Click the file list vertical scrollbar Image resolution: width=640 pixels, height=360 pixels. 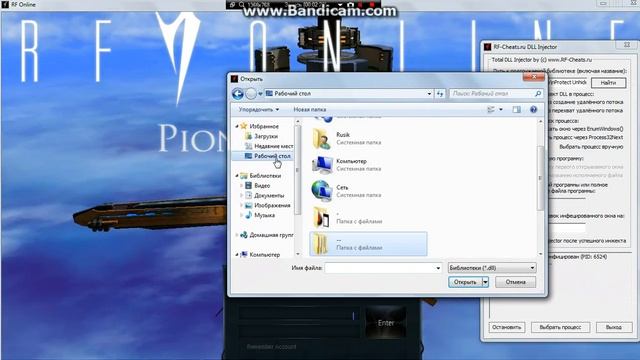540,178
